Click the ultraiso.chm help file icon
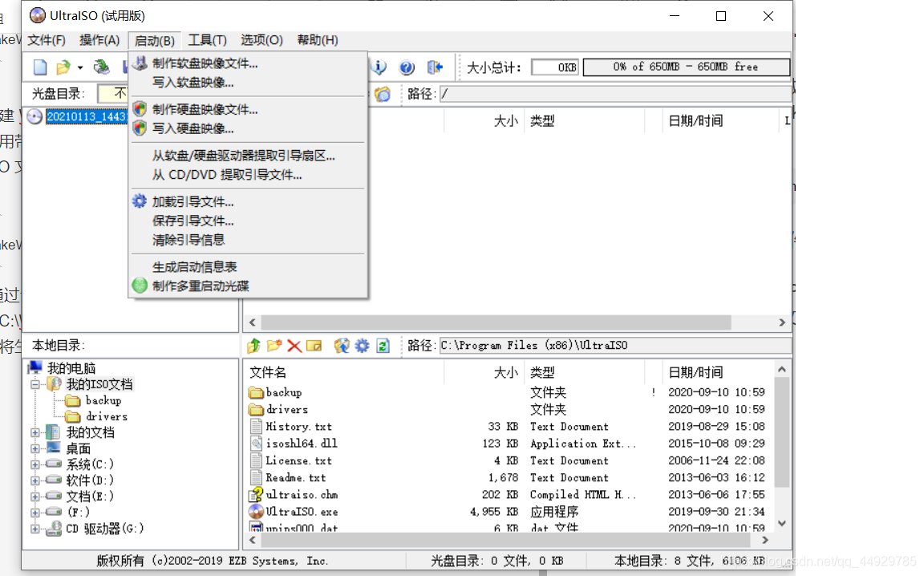 click(257, 494)
